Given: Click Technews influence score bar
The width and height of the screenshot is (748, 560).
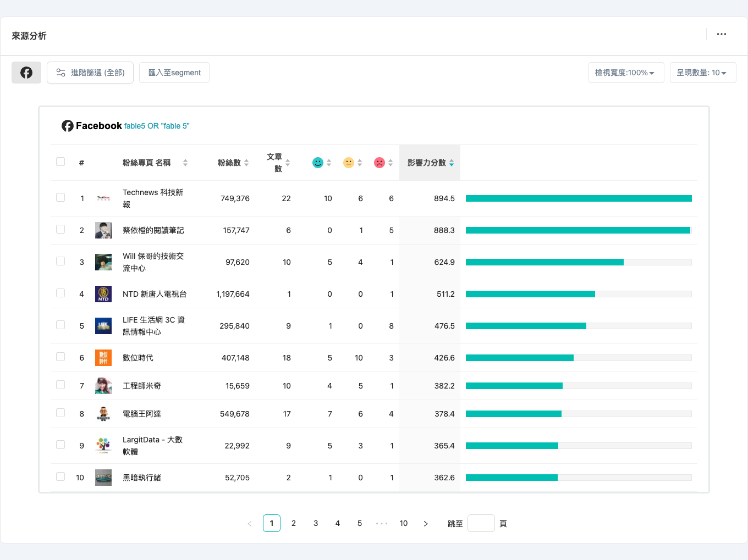Looking at the screenshot, I should coord(579,198).
